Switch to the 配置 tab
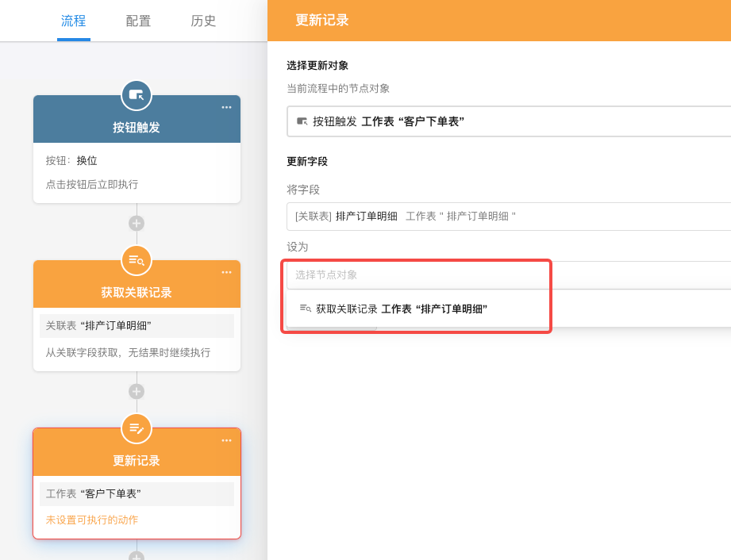Viewport: 731px width, 560px height. click(x=138, y=21)
